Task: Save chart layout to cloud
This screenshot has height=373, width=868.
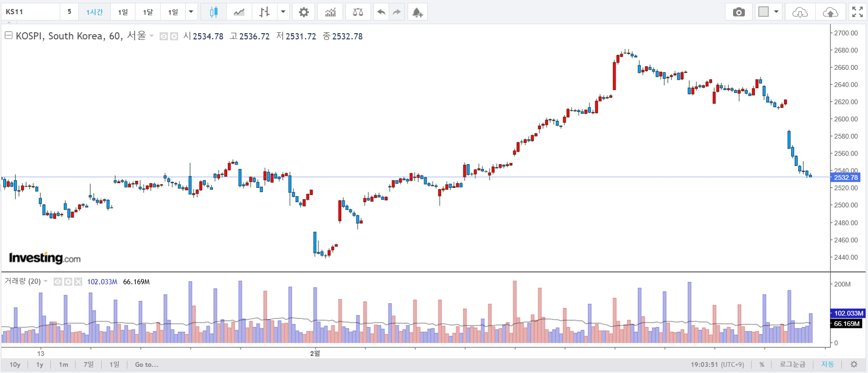Action: (x=830, y=12)
